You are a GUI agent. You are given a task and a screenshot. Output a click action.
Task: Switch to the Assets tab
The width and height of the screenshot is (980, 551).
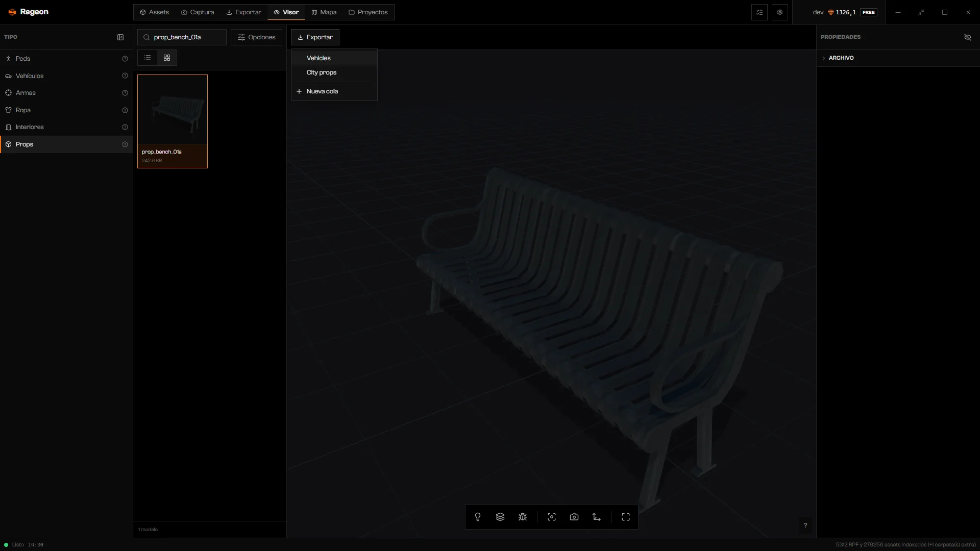tap(155, 12)
